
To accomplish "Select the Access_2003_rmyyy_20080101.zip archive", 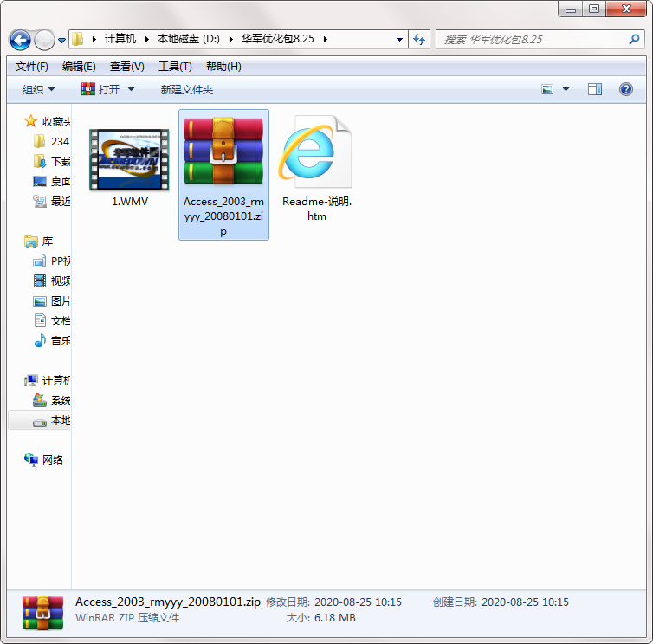I will (223, 173).
